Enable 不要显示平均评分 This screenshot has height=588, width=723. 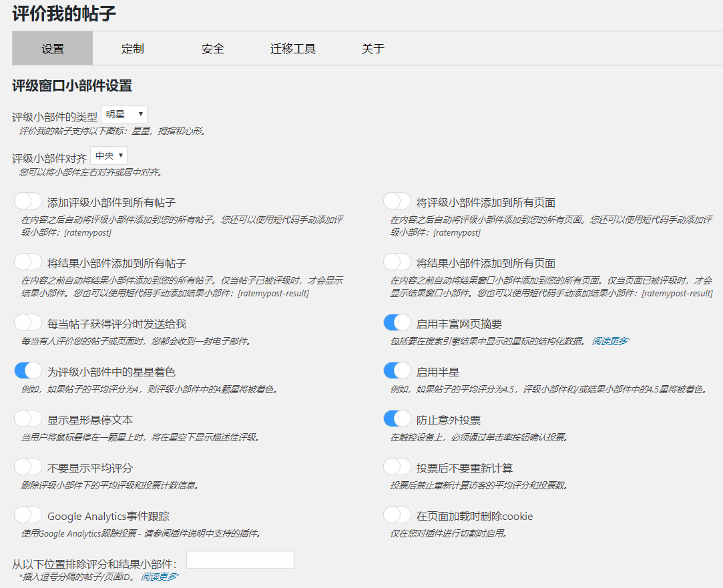pyautogui.click(x=27, y=466)
